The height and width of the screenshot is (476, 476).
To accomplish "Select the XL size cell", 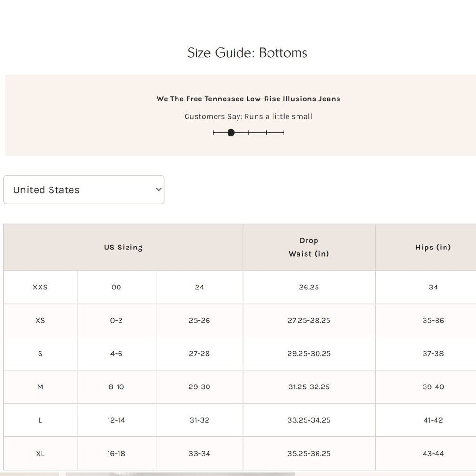I will [40, 454].
